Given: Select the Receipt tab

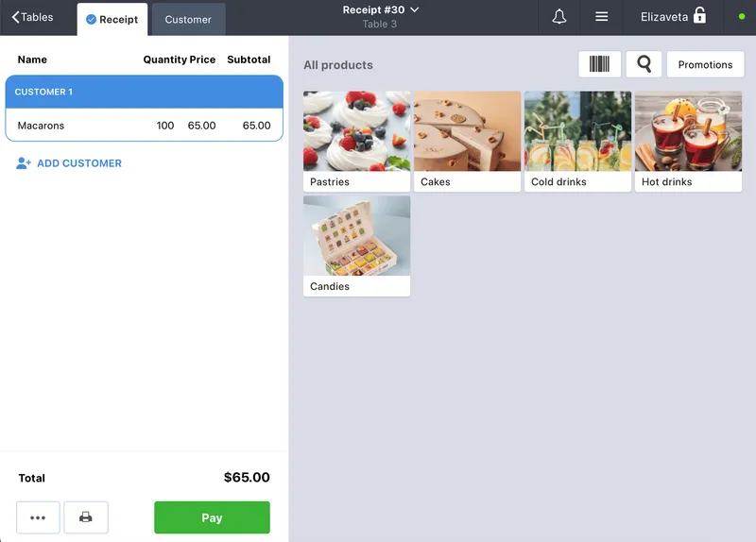Looking at the screenshot, I should tap(112, 20).
